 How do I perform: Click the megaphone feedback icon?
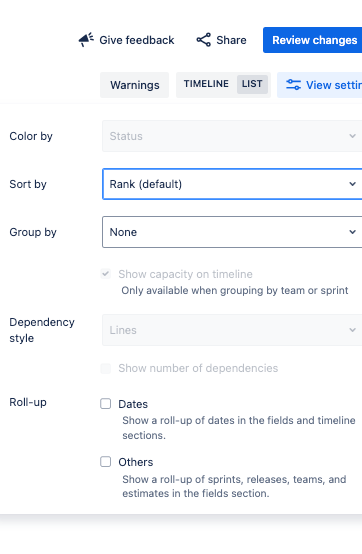pyautogui.click(x=86, y=40)
